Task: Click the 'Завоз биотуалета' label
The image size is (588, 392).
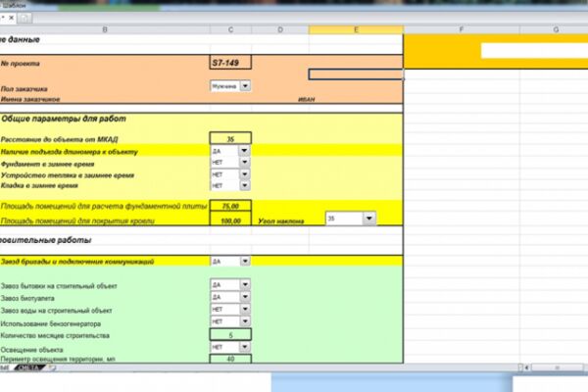Action: (x=27, y=299)
